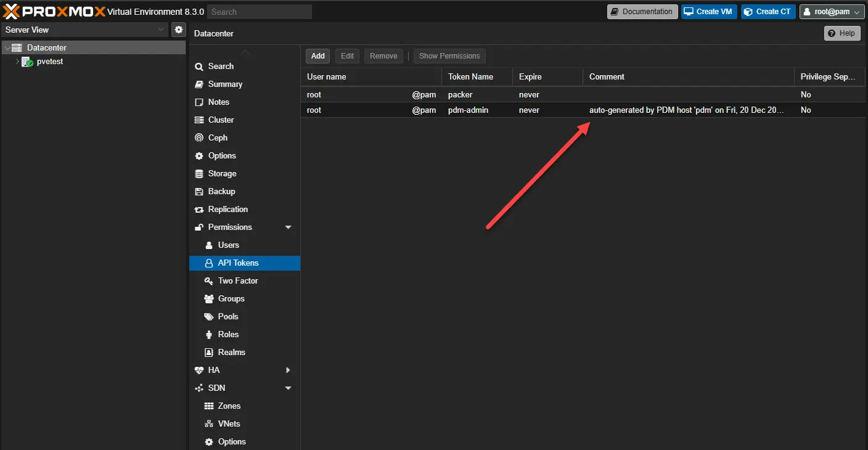Expand the pvetest node in the tree
The height and width of the screenshot is (450, 868).
pos(17,62)
